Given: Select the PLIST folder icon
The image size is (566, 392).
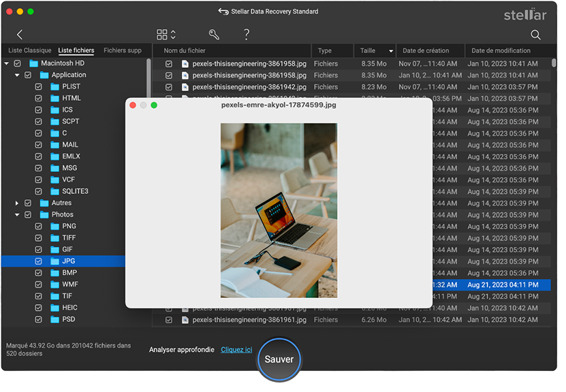Looking at the screenshot, I should (x=56, y=88).
